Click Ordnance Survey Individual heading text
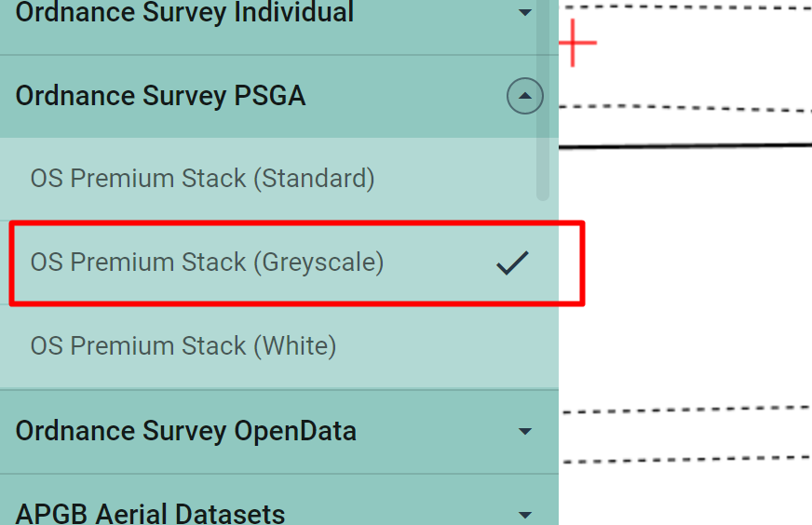The width and height of the screenshot is (812, 525). [x=184, y=13]
